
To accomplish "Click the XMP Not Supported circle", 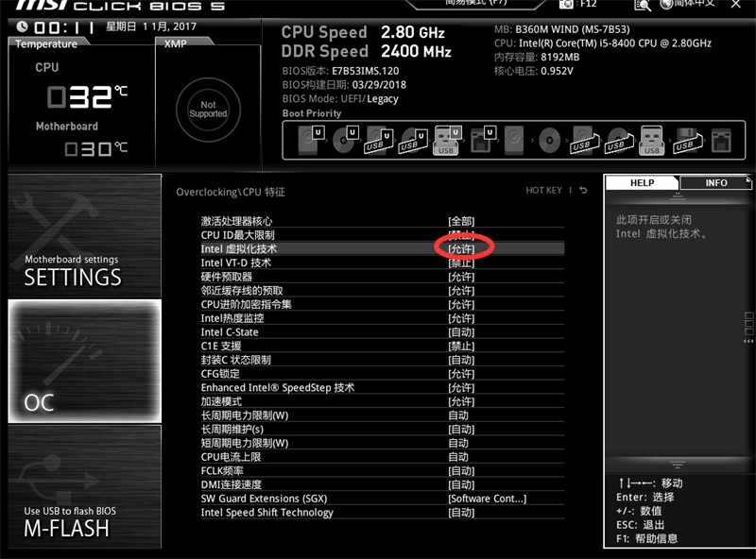I will (x=208, y=110).
